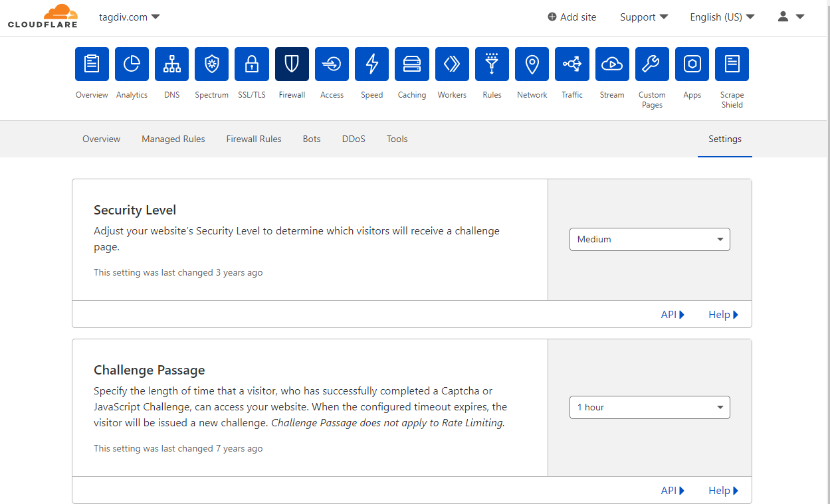Expand API link under Challenge Passage

[673, 491]
